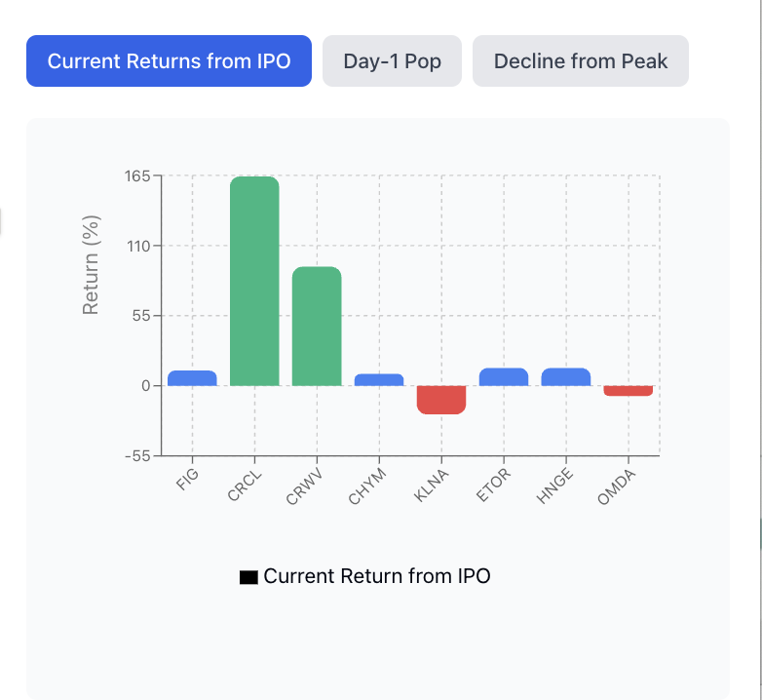Image resolution: width=762 pixels, height=700 pixels.
Task: Click the small red OMDA bar
Action: (x=629, y=390)
